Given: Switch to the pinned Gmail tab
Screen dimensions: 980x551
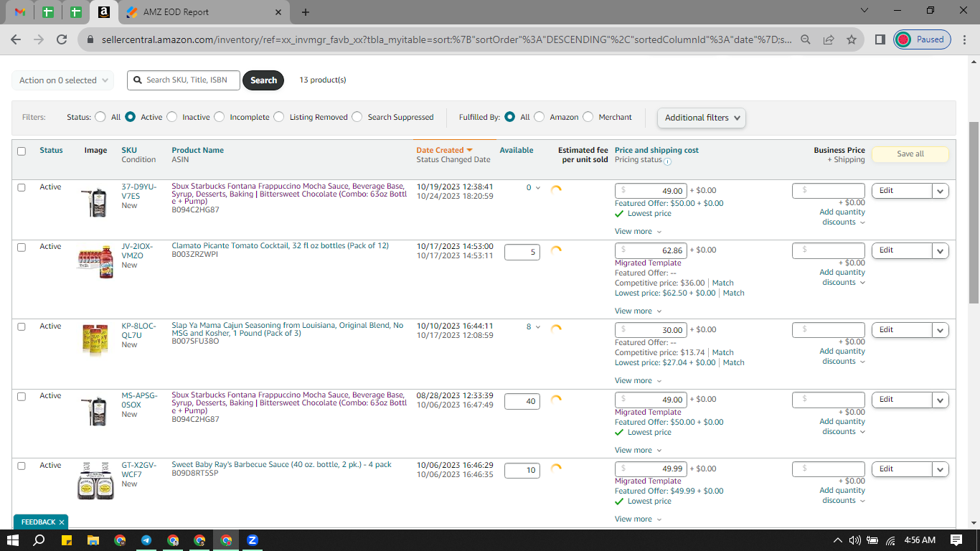Looking at the screenshot, I should tap(20, 12).
